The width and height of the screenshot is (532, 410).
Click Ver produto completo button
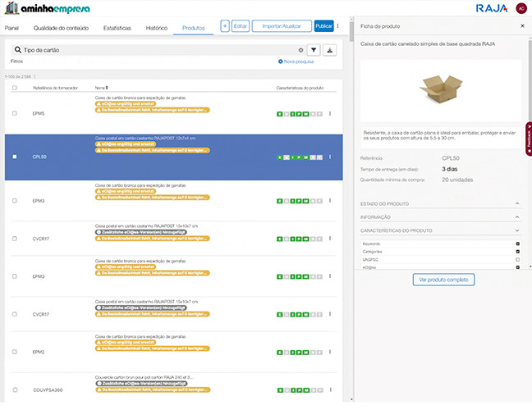[443, 280]
